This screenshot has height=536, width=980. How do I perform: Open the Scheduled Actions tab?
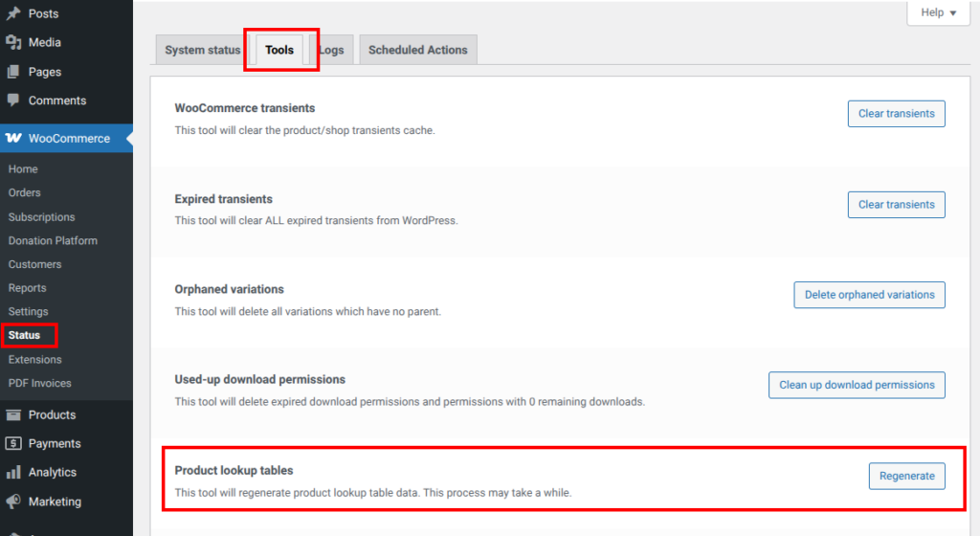418,50
